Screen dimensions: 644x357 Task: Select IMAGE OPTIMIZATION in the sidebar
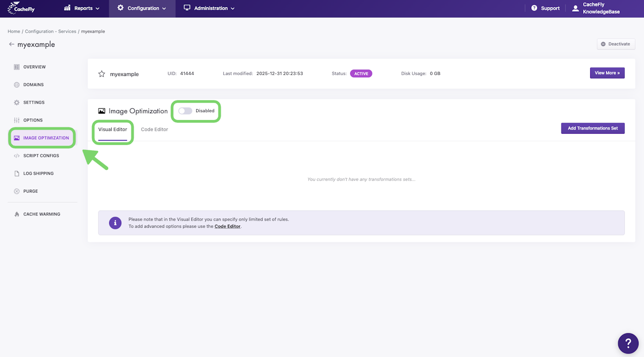(x=46, y=138)
